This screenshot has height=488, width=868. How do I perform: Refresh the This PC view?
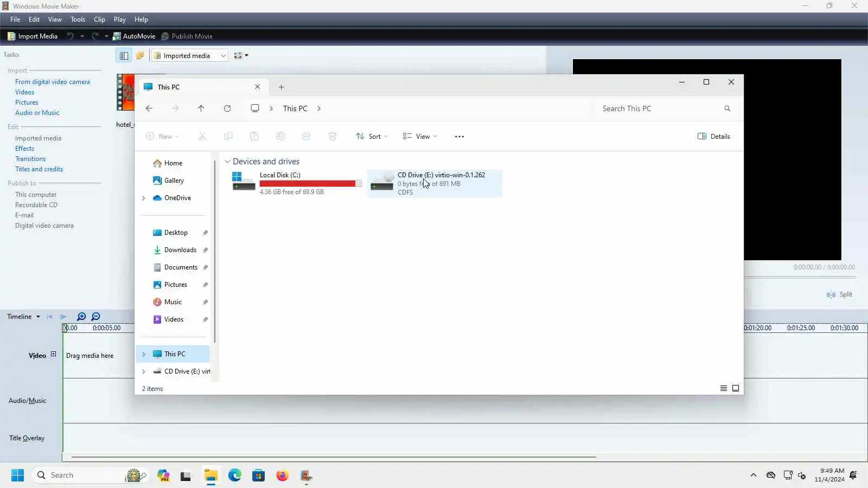click(227, 108)
